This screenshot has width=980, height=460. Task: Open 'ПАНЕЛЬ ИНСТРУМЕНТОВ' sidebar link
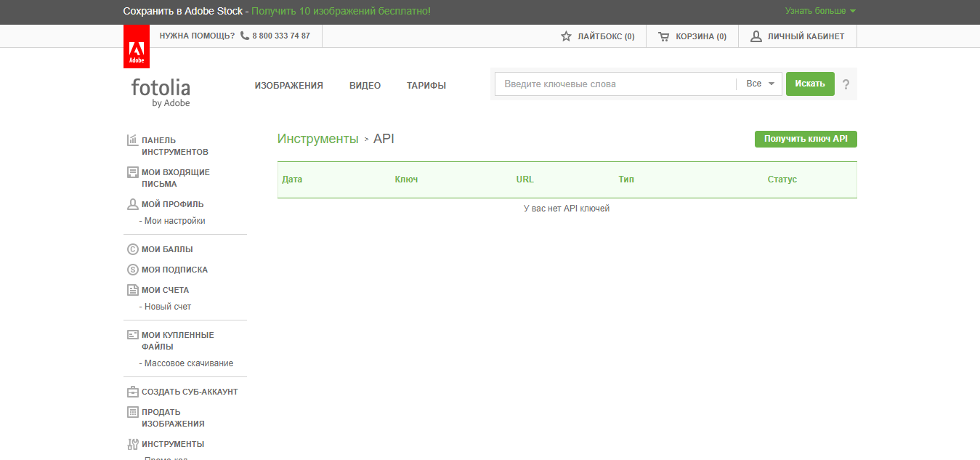pyautogui.click(x=175, y=146)
